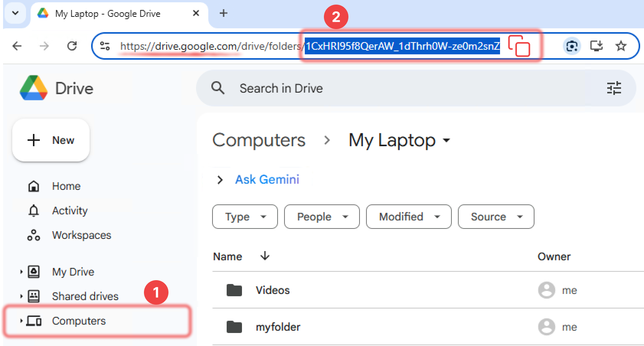
Task: Click the Ask Gemini link
Action: [x=267, y=179]
